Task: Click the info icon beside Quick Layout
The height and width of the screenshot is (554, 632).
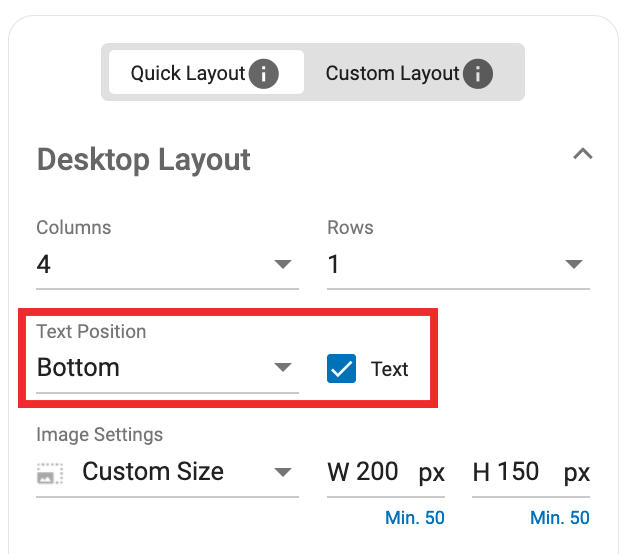Action: pyautogui.click(x=263, y=74)
